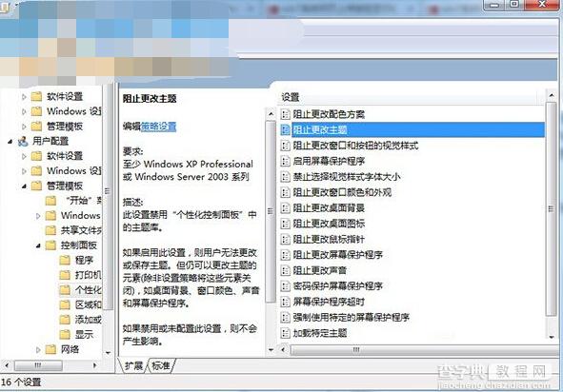Click the policy icon beside 启用屏幕保护程序
The width and height of the screenshot is (563, 392).
(285, 161)
